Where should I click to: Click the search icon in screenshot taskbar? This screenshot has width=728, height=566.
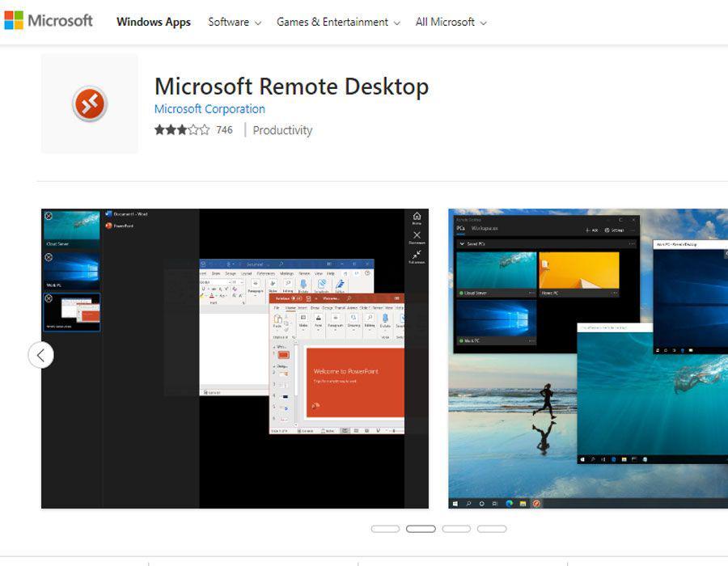[x=468, y=504]
